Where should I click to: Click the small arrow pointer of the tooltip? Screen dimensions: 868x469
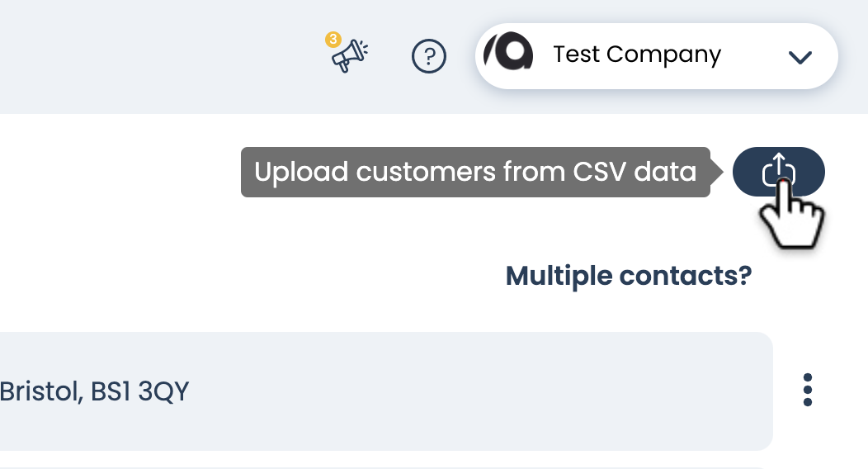(717, 173)
